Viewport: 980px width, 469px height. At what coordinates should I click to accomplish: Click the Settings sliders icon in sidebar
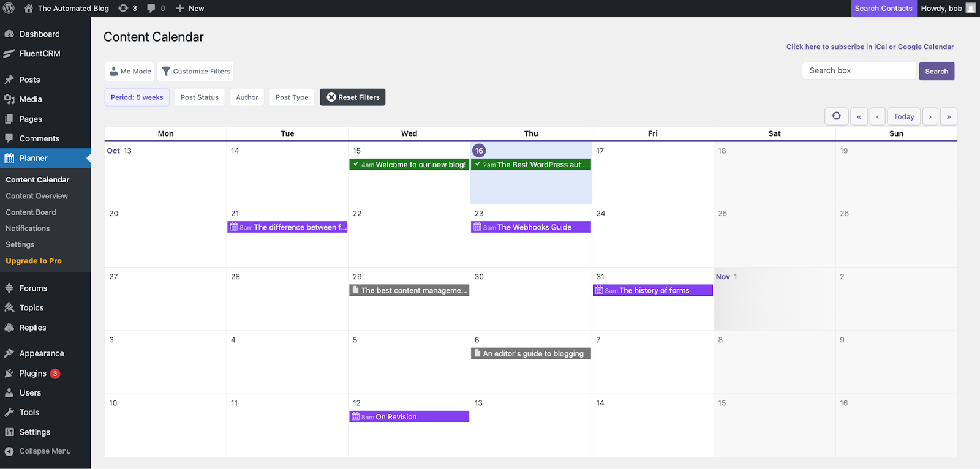pos(9,432)
